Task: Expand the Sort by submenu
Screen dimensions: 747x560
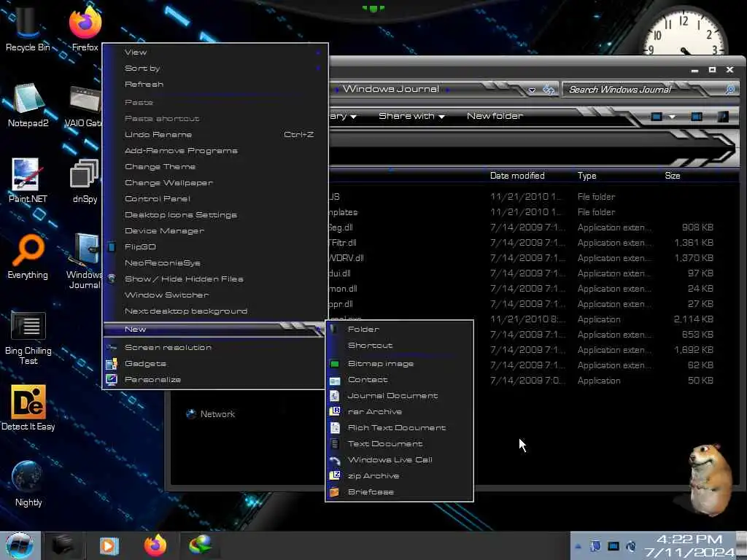Action: [215, 68]
